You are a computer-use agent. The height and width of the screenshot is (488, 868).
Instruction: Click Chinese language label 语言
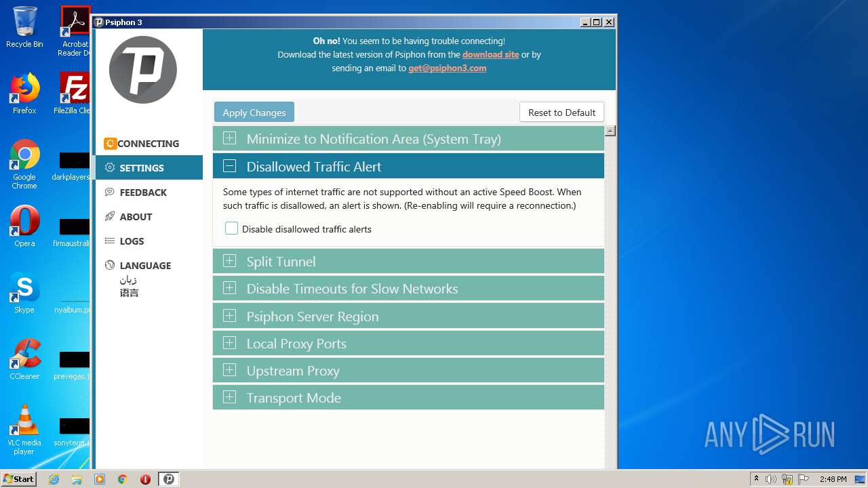(129, 293)
